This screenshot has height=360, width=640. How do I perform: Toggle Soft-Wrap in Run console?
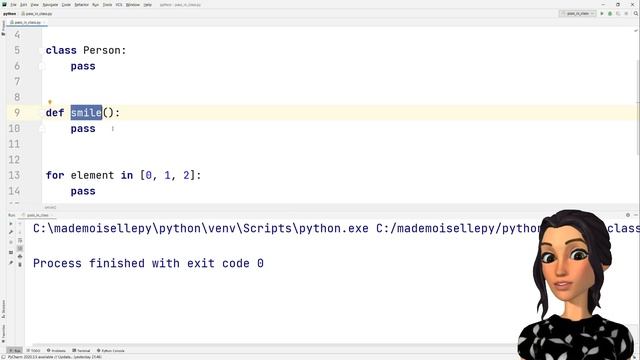click(20, 241)
